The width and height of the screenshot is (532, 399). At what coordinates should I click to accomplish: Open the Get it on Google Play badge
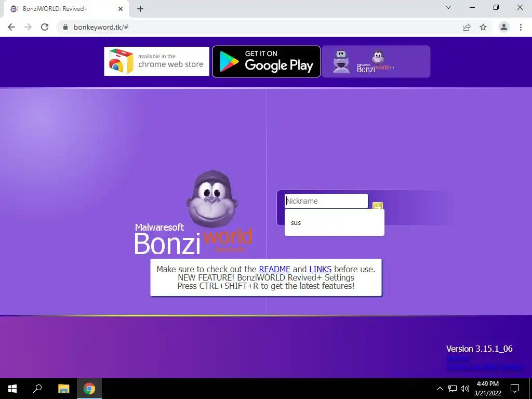(x=267, y=61)
